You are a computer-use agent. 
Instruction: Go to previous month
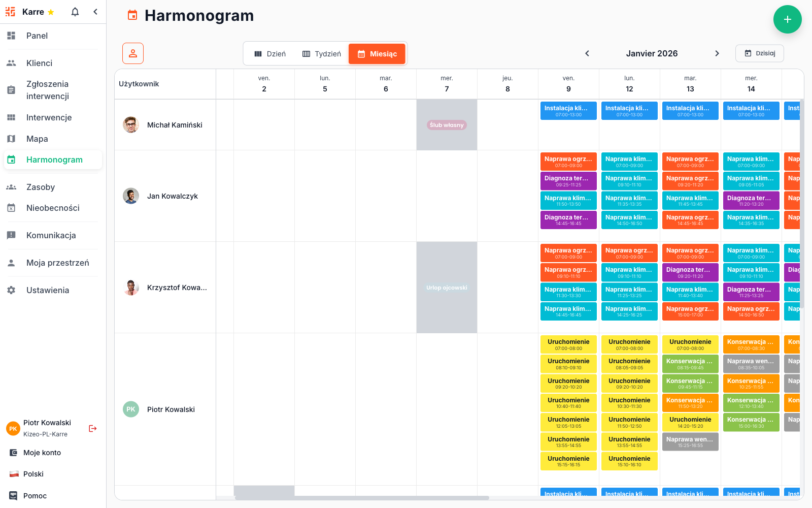tap(587, 53)
